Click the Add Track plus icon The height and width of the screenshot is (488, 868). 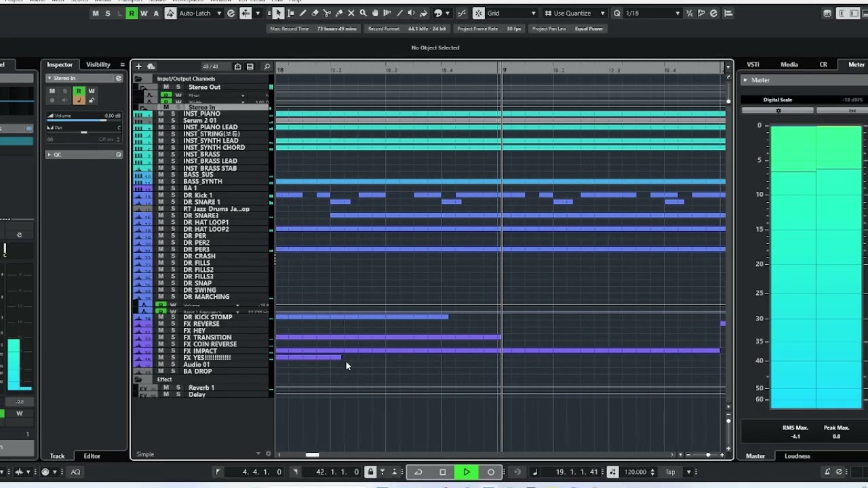coord(138,66)
